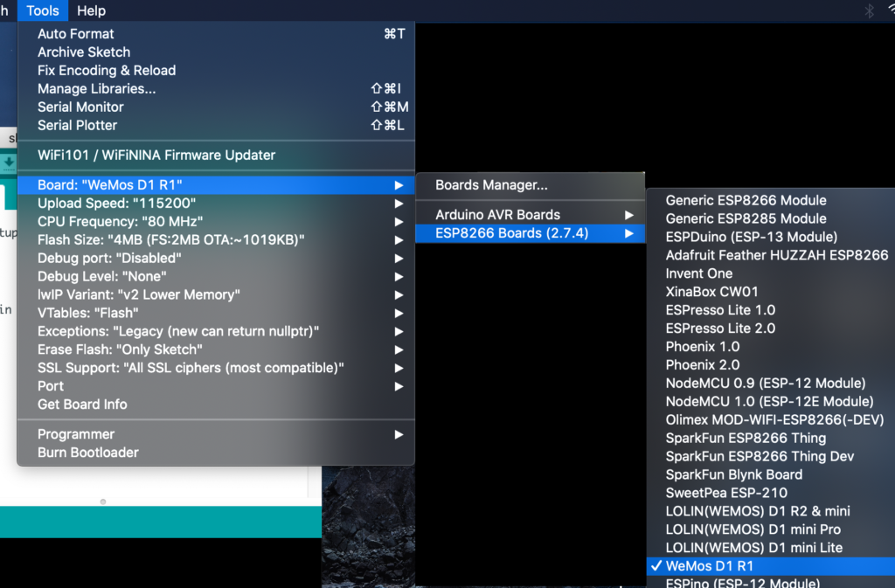This screenshot has height=588, width=895.
Task: Expand the Port submenu
Action: pyautogui.click(x=217, y=385)
